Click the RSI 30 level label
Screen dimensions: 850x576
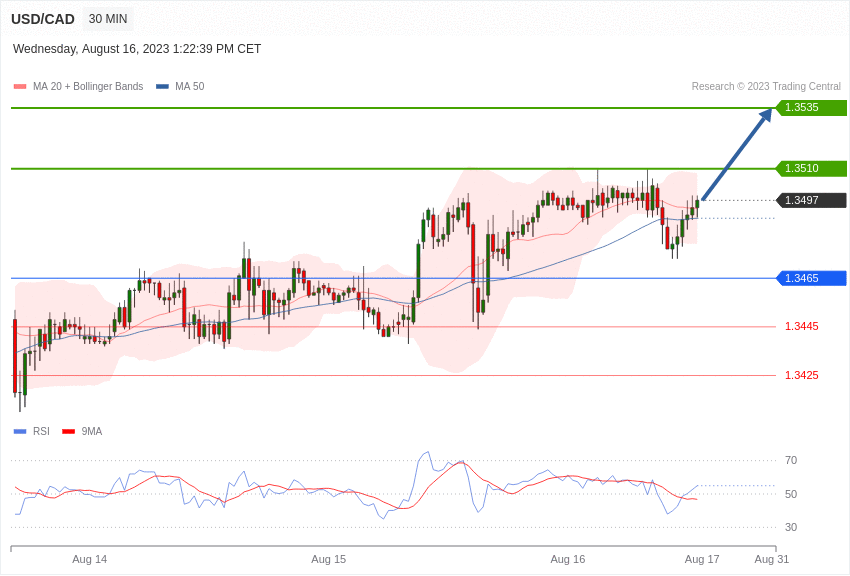coord(791,527)
